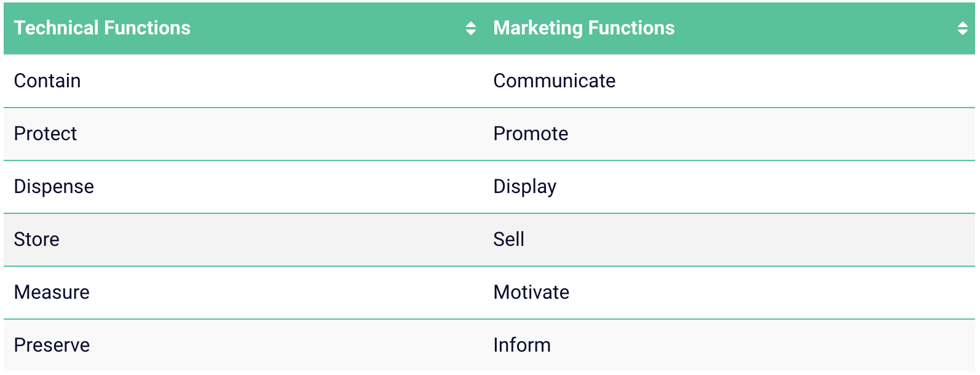980x375 pixels.
Task: Click the down-arrow sorting triangle on Technical Functions
Action: (471, 31)
